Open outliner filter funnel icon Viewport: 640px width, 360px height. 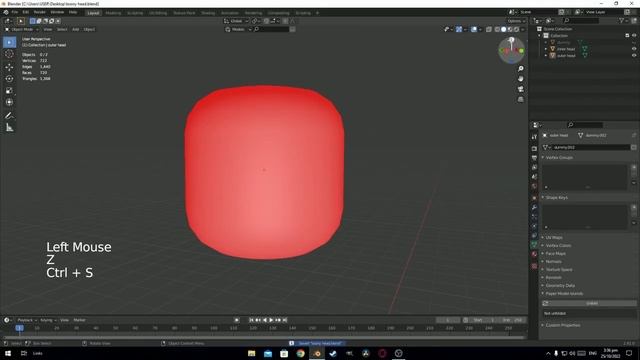click(x=622, y=20)
